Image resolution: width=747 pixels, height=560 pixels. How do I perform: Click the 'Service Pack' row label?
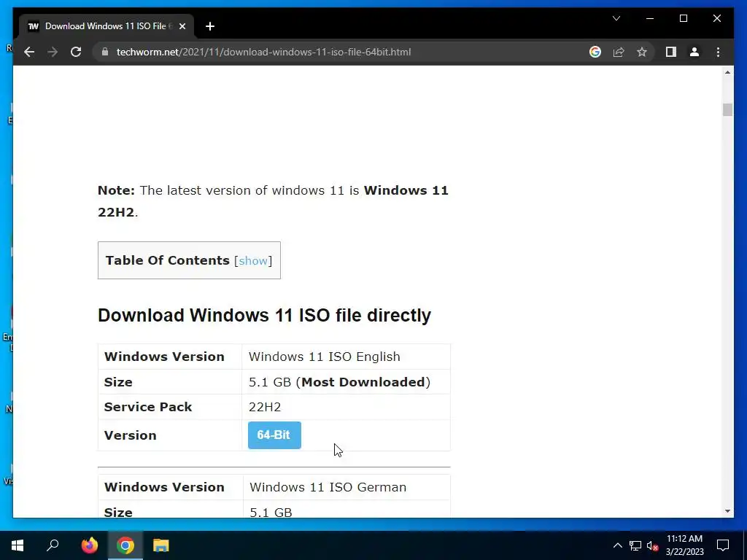[147, 407]
